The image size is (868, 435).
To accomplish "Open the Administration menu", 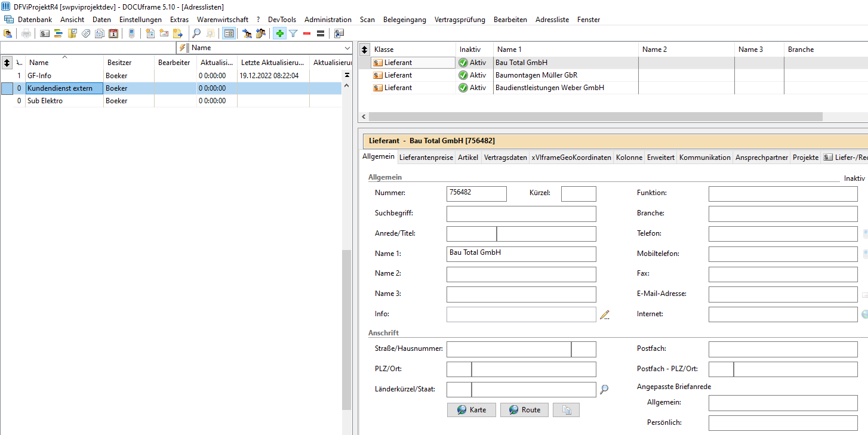I will (x=328, y=20).
